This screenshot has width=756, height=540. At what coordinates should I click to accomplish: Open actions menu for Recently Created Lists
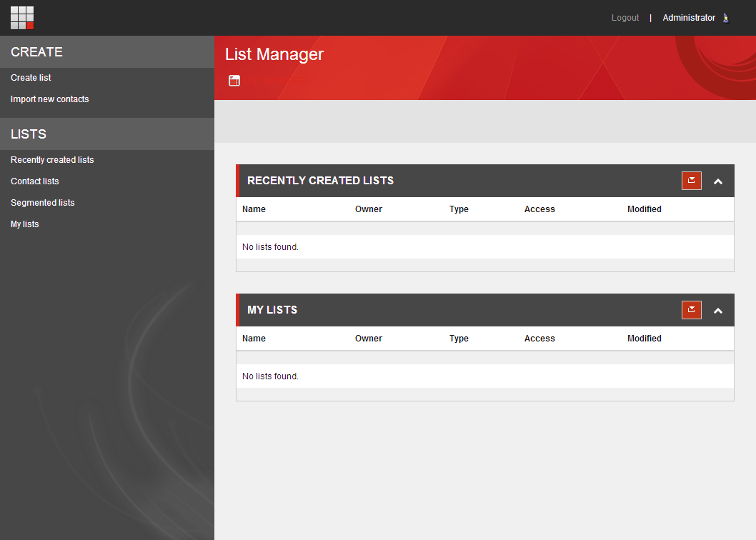691,181
